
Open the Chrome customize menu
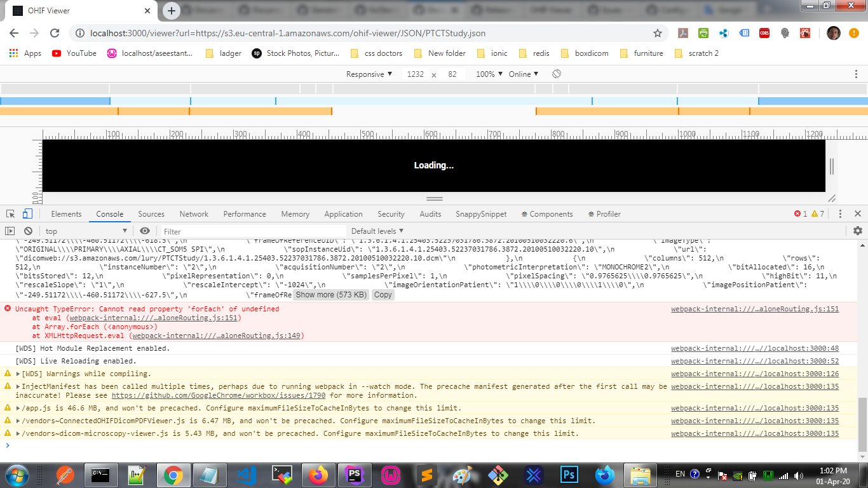[854, 33]
